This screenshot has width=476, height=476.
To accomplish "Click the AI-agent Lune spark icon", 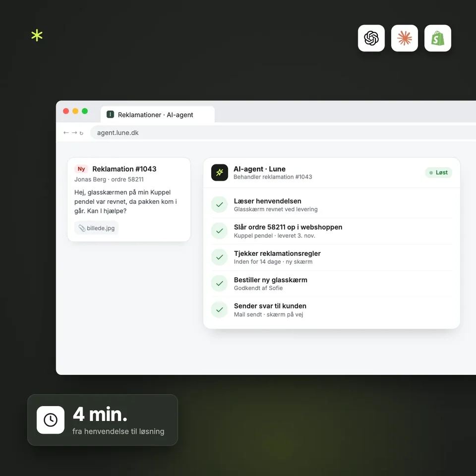I will 220,173.
